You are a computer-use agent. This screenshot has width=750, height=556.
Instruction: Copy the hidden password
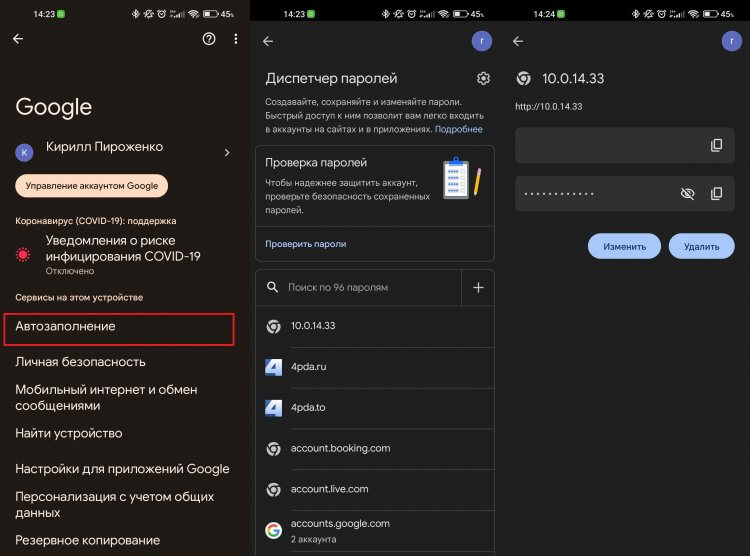click(x=716, y=193)
